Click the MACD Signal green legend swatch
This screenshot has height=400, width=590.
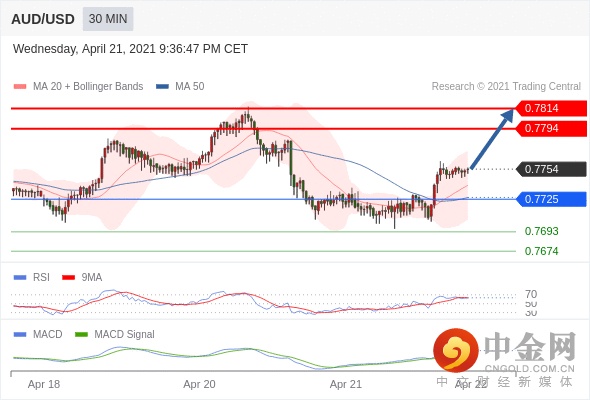(81, 334)
